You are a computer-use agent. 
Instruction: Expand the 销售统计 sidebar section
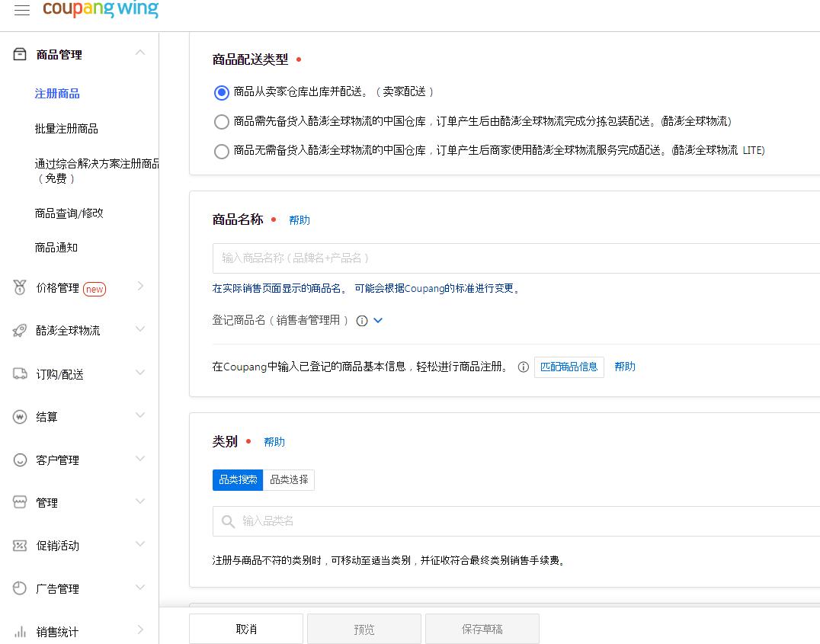click(139, 630)
